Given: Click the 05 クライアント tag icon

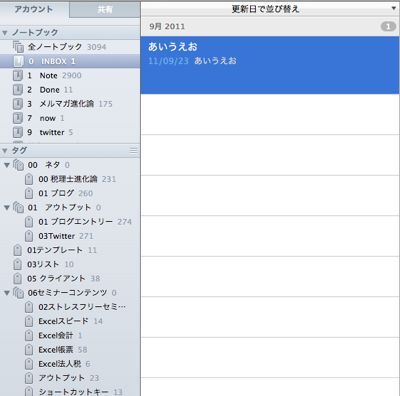Looking at the screenshot, I should point(17,278).
